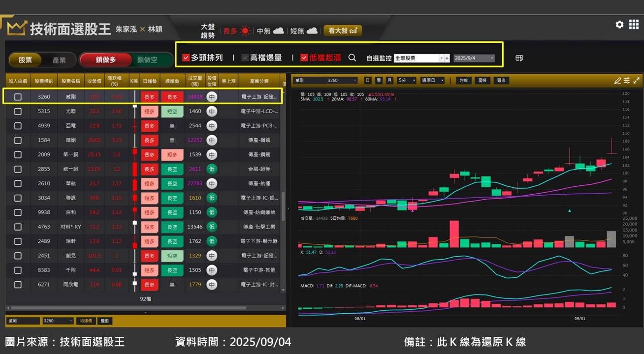644x354 pixels.
Task: Check the watchlist box for 第一銅 2009
Action: point(18,155)
